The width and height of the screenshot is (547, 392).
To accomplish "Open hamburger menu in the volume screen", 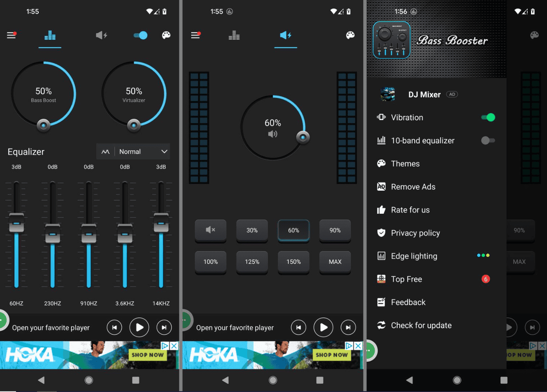I will (x=196, y=35).
